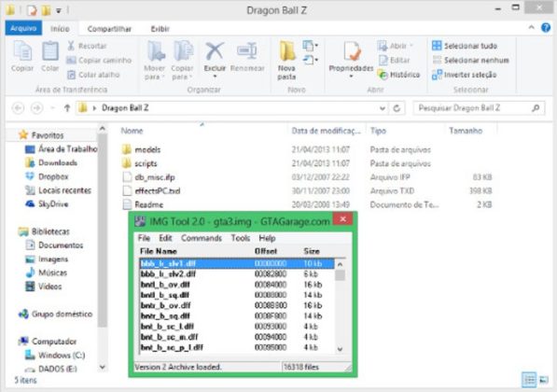This screenshot has width=557, height=392.
Task: Click the Abrir command in the ribbon
Action: pyautogui.click(x=395, y=46)
